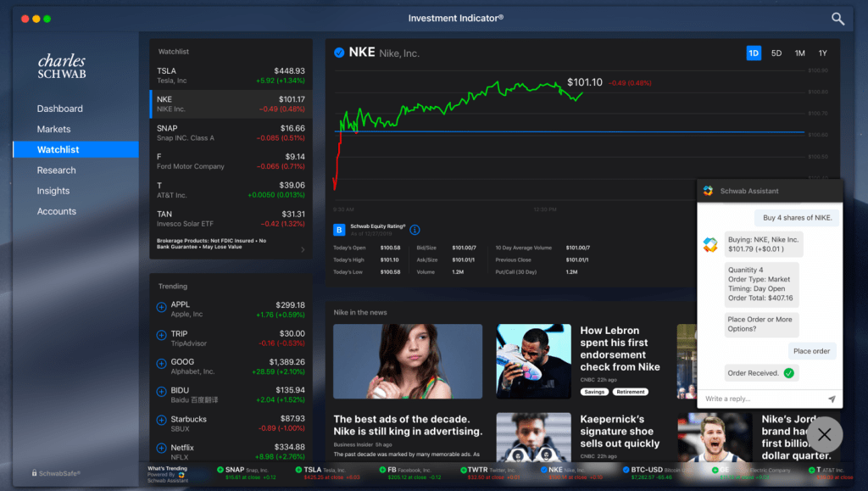Select AT&T Inc. watchlist row

click(x=231, y=190)
